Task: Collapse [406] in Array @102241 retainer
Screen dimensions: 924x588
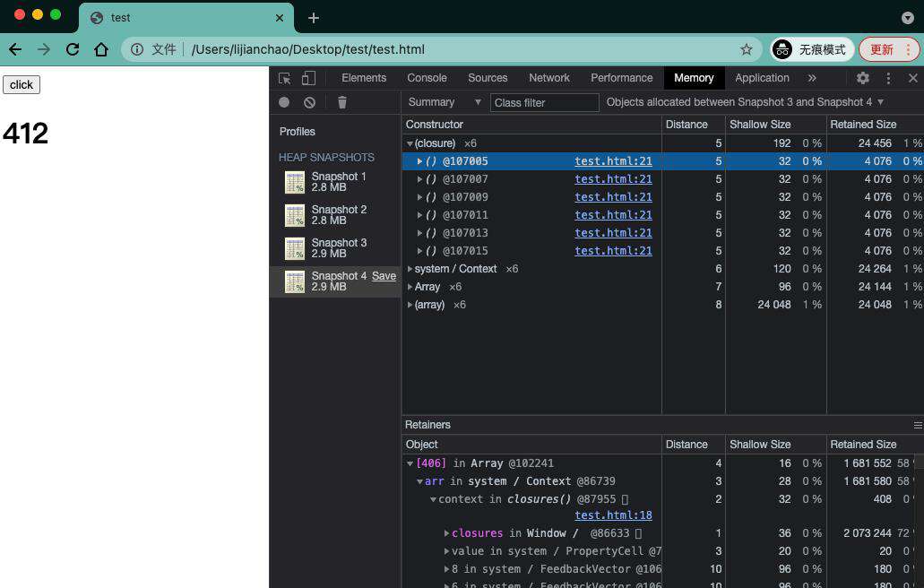Action: 410,463
